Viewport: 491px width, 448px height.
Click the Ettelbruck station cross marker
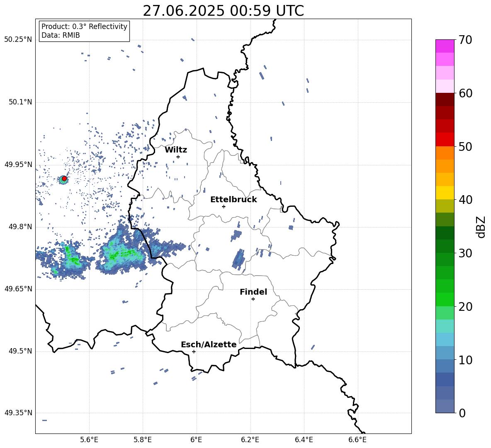pos(224,206)
